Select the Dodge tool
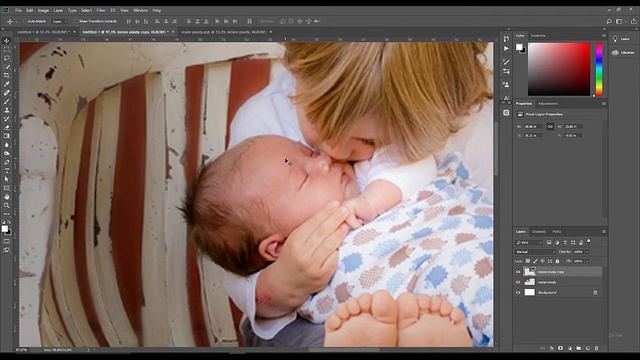This screenshot has height=360, width=640. (7, 153)
